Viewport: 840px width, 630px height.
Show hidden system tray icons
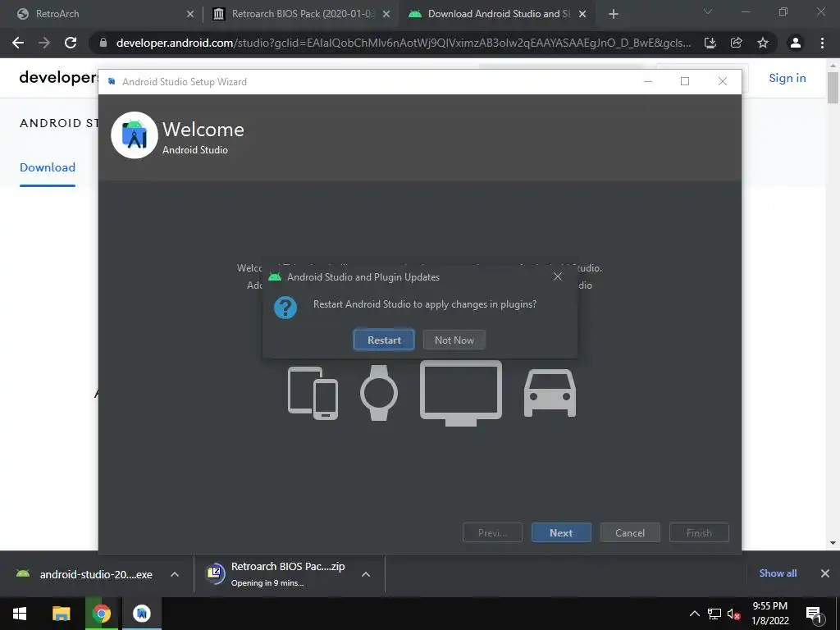(x=694, y=614)
